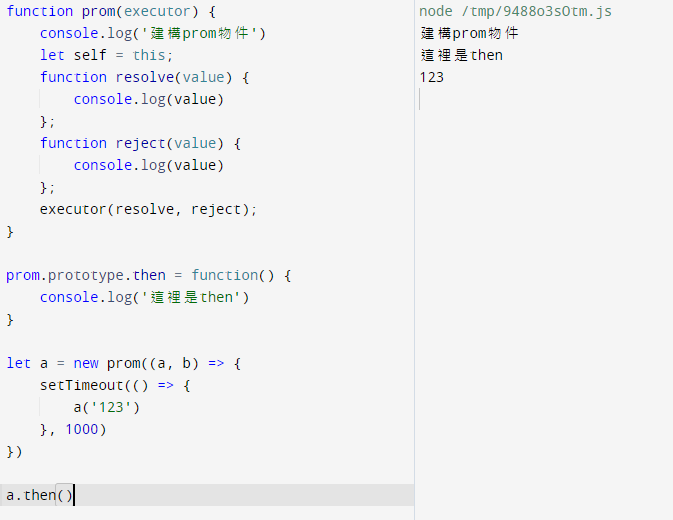Click the 'node /tmp/9488o3sOtm.js' command line

[x=515, y=11]
